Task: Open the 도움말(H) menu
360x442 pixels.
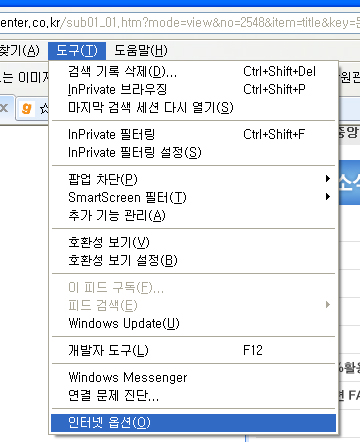Action: coord(141,51)
